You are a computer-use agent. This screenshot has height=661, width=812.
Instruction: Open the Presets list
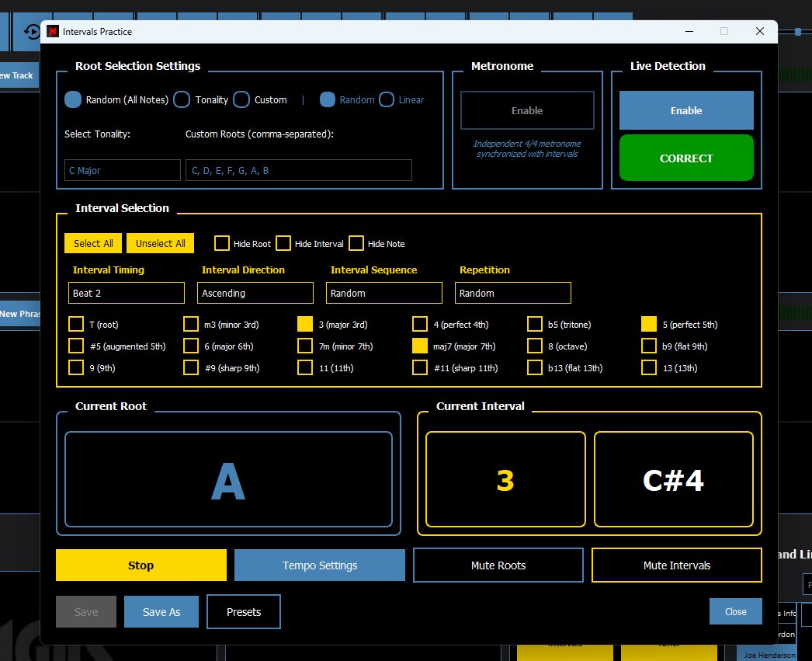[x=244, y=612]
